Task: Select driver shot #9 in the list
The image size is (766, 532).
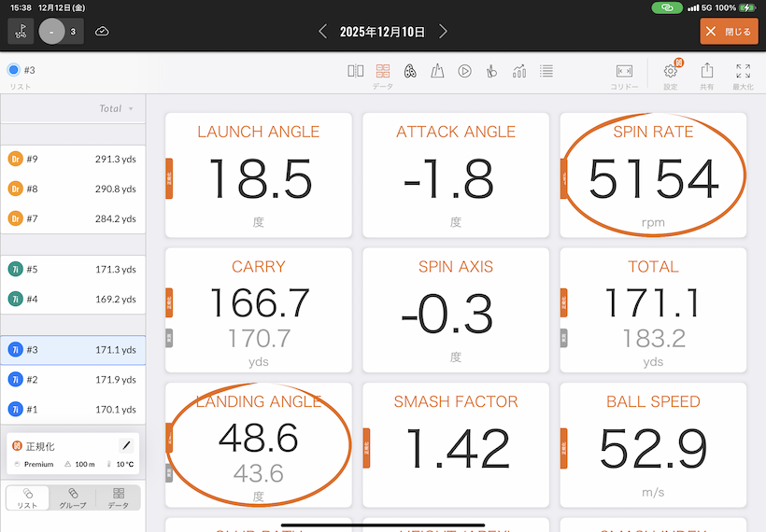Action: [x=73, y=159]
